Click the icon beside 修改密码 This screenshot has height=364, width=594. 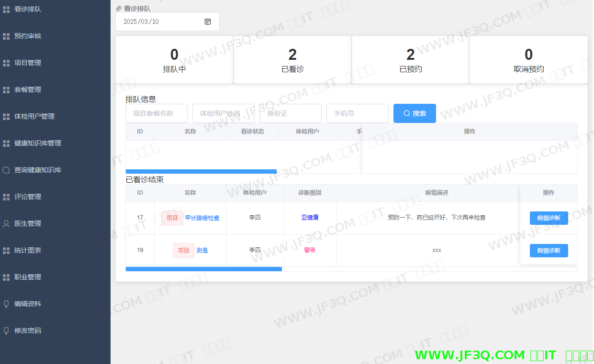click(6, 331)
